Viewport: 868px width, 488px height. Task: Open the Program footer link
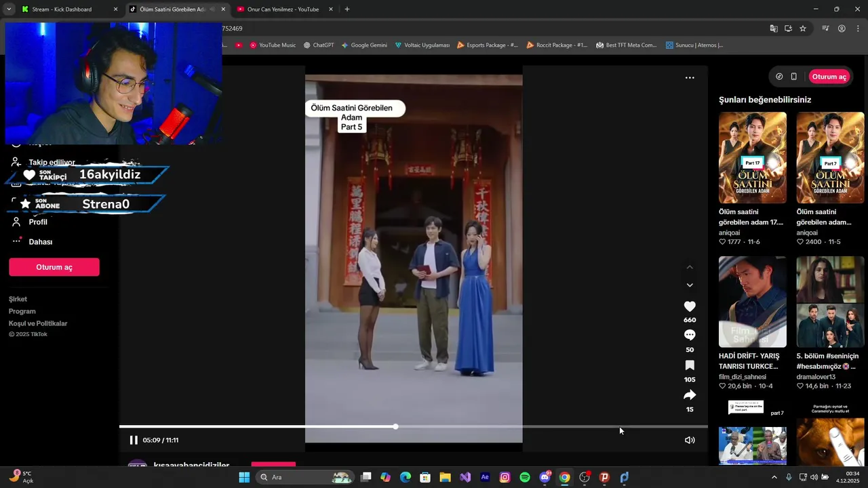(x=22, y=311)
